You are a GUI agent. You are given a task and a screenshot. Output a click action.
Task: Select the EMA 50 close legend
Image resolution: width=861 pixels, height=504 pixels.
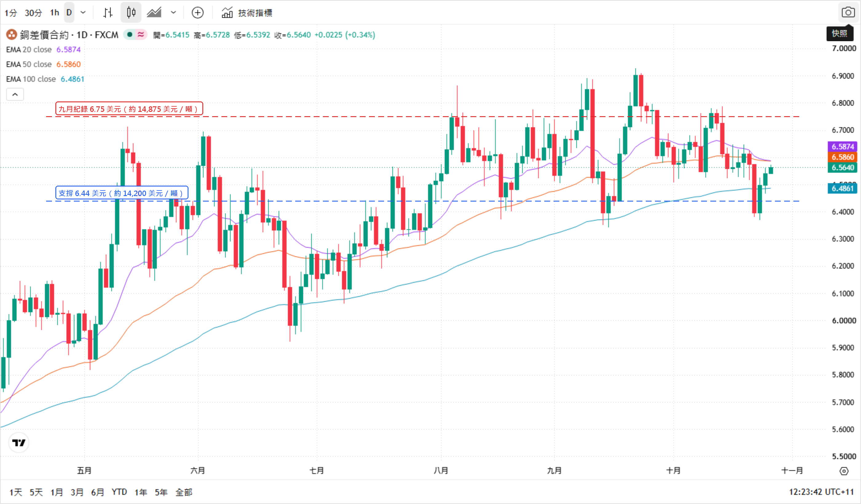(43, 64)
